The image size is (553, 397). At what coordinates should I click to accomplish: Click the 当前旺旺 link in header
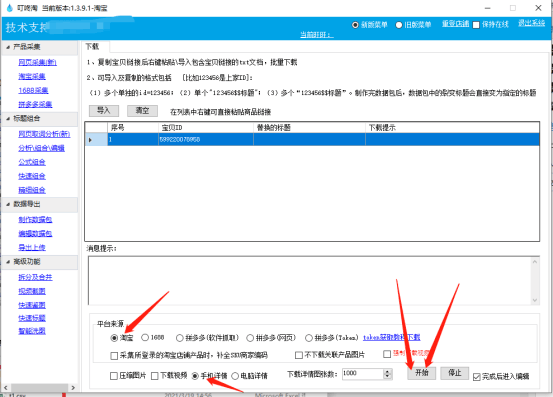coord(316,35)
